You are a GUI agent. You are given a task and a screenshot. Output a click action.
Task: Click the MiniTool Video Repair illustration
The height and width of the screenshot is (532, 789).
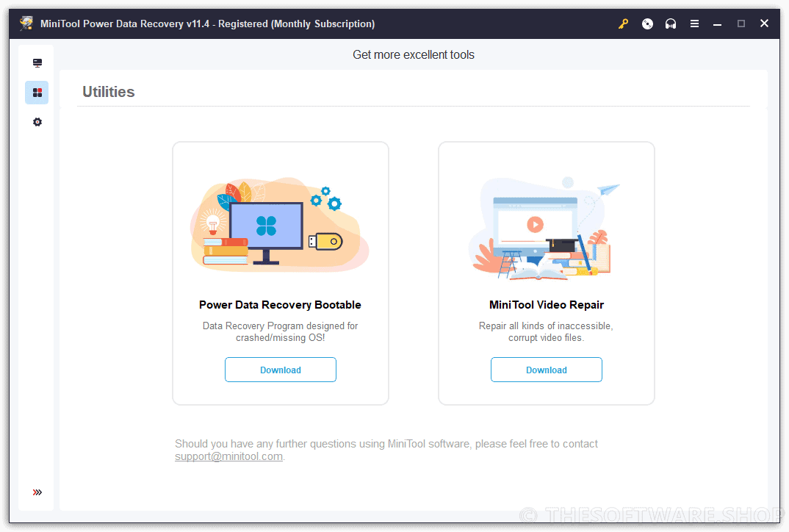544,228
